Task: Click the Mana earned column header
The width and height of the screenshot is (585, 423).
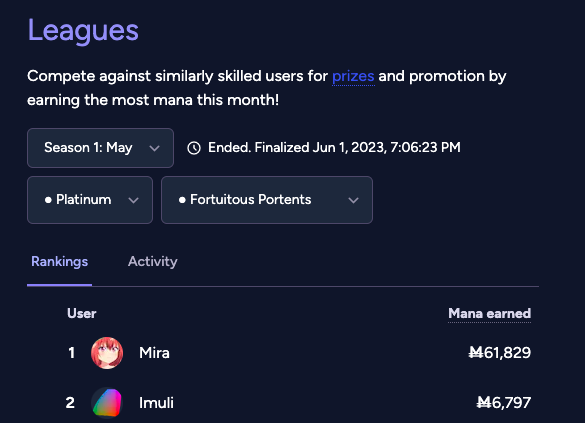Action: [489, 313]
